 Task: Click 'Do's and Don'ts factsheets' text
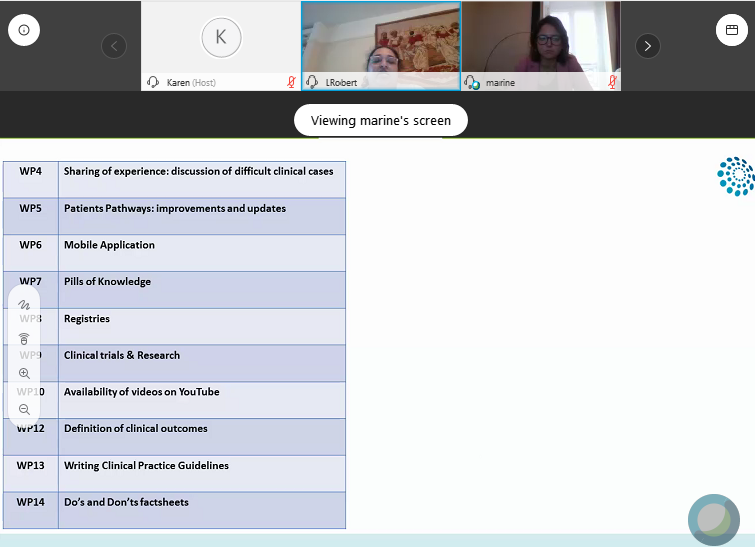(x=126, y=502)
